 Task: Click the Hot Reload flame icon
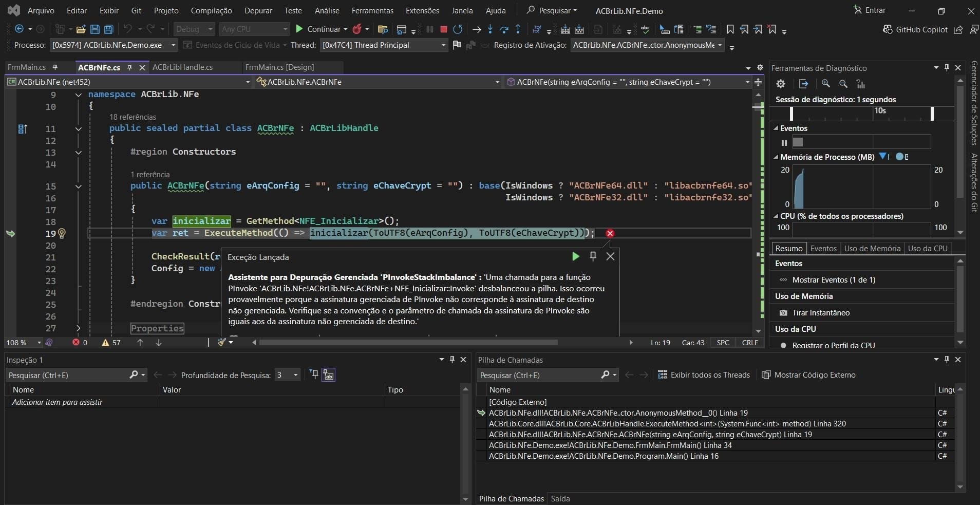(x=357, y=29)
